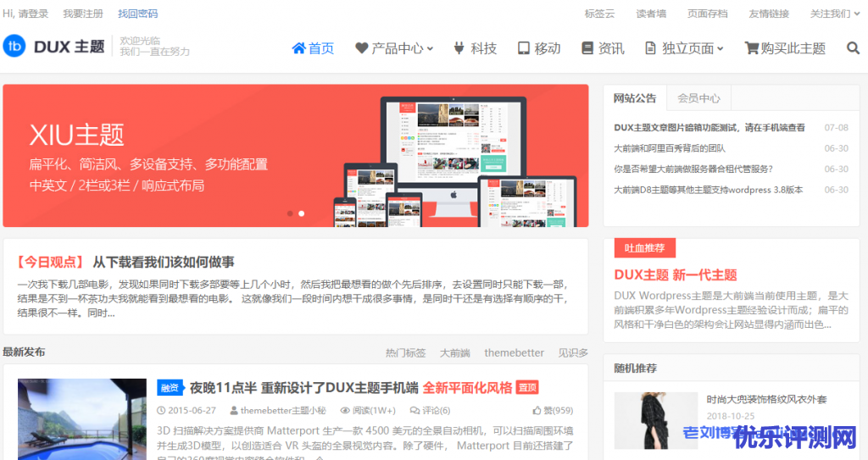Open 标签云 link in top bar

pyautogui.click(x=599, y=14)
